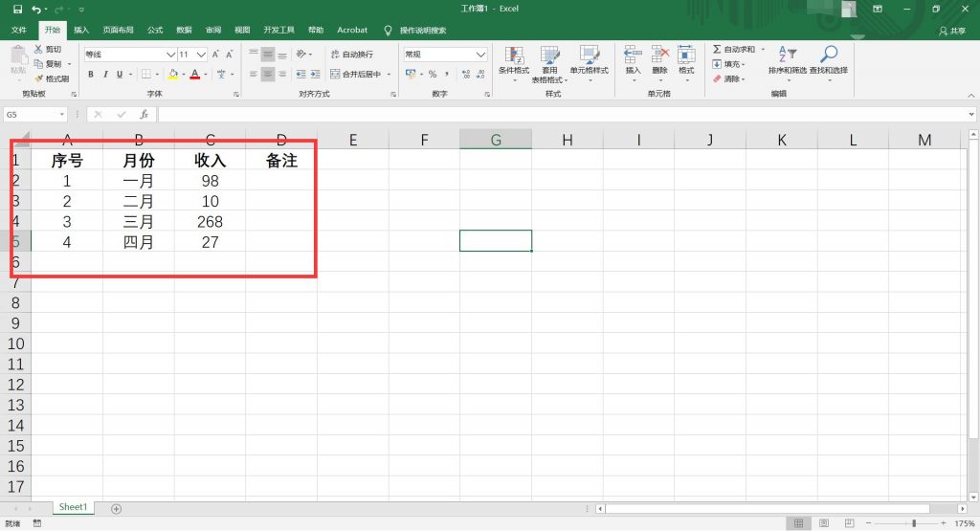
Task: Click the Insert cells (插入) icon
Action: click(633, 55)
